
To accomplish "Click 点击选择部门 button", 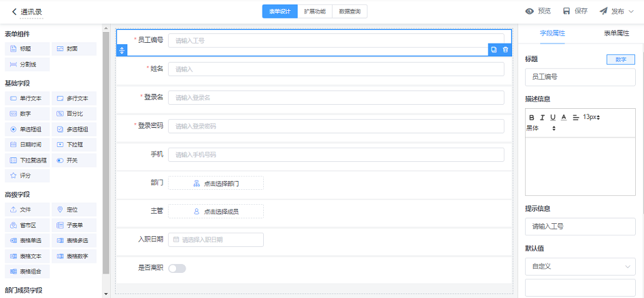I will (216, 183).
